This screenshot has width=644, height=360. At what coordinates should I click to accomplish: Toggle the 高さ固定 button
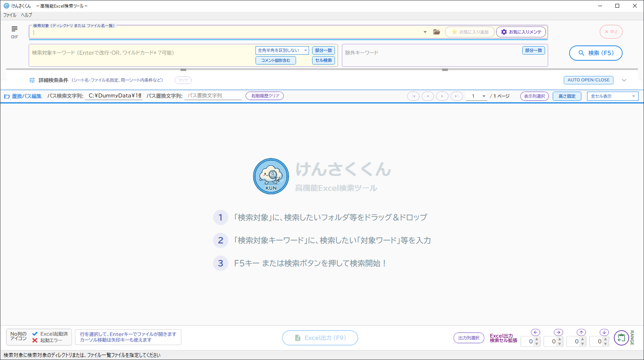567,96
